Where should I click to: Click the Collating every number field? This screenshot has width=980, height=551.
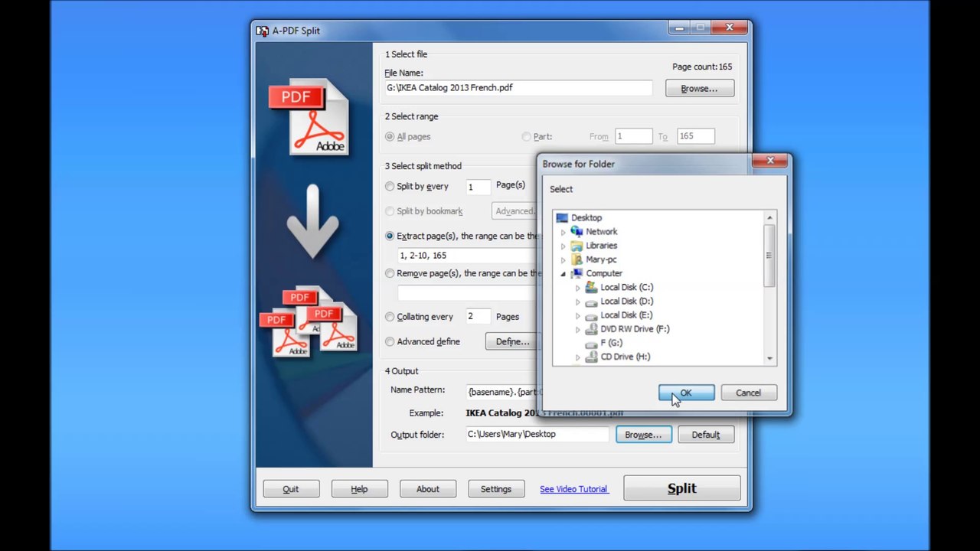click(x=479, y=317)
